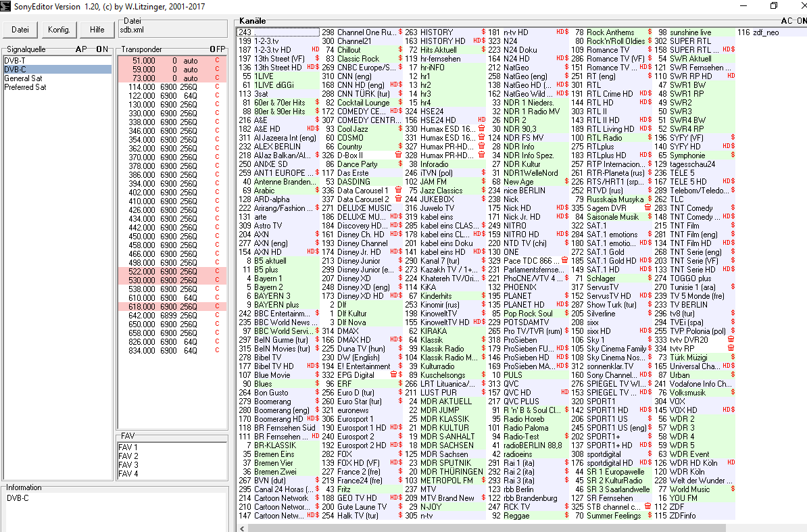Click the trash icon next to EPG Digital
This screenshot has width=807, height=532.
tap(393, 374)
